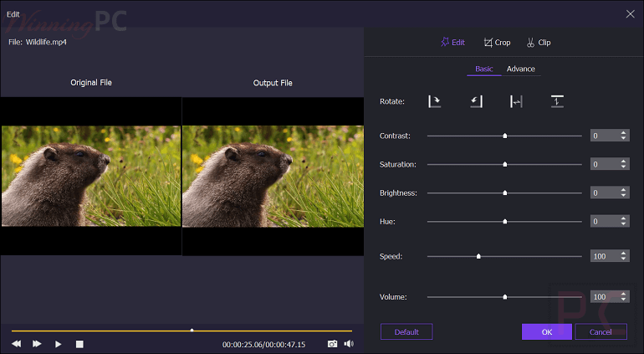Fast forward the video preview

37,344
